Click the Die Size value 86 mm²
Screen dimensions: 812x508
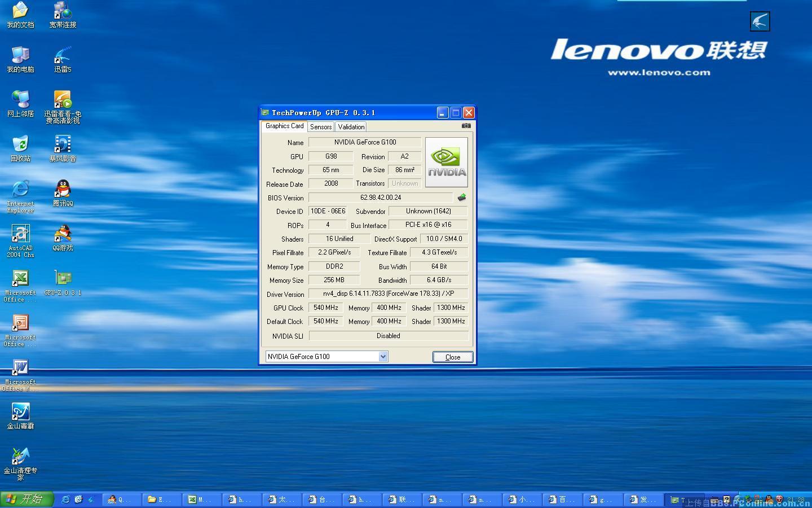(405, 170)
